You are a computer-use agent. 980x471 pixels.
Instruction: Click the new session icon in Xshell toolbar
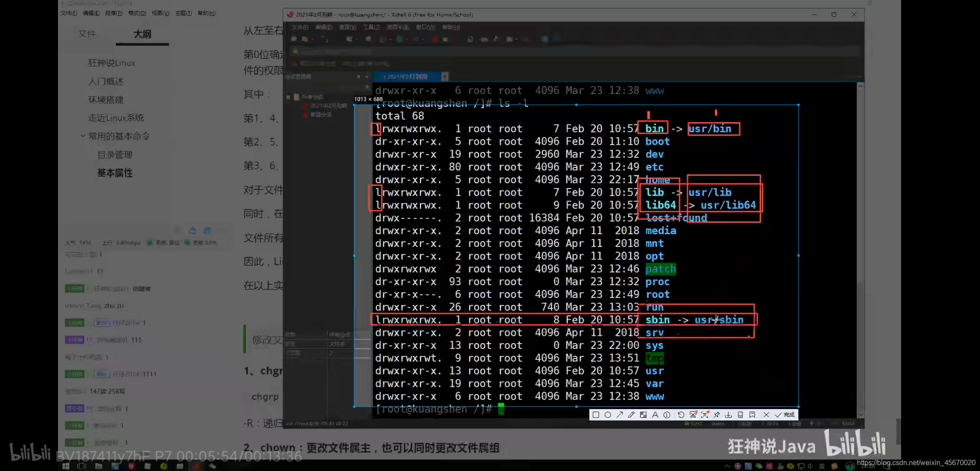(294, 39)
